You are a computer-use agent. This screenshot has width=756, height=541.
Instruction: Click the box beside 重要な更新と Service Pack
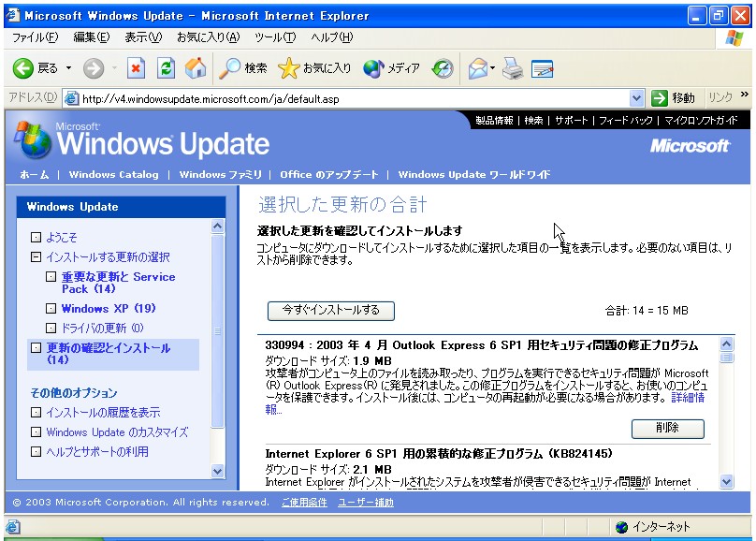[51, 277]
